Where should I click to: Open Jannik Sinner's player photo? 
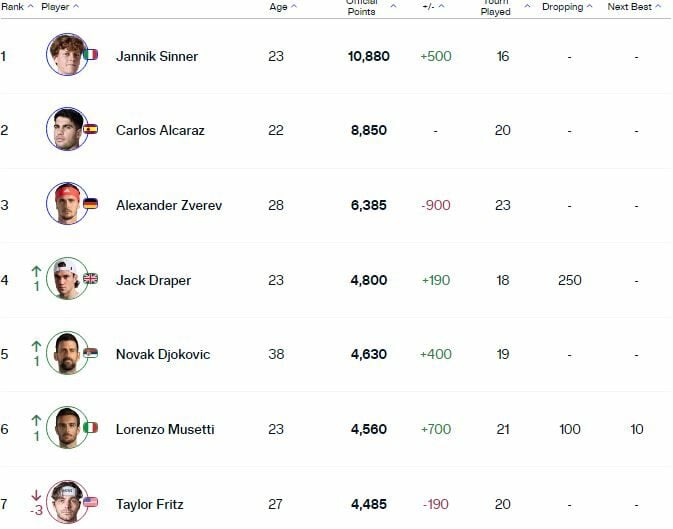pyautogui.click(x=67, y=55)
